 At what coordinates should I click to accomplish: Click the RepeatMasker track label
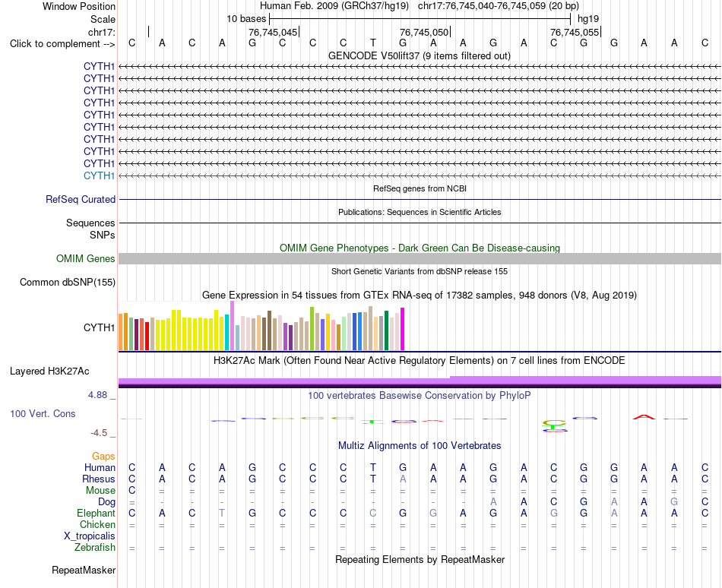84,571
